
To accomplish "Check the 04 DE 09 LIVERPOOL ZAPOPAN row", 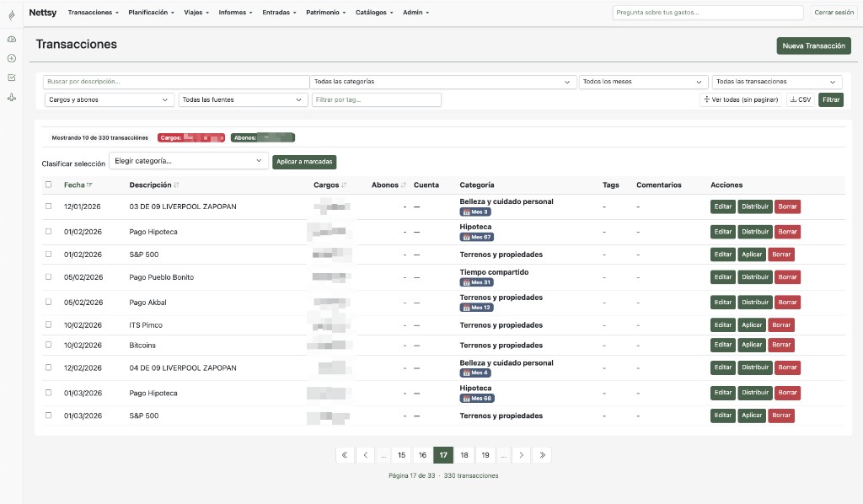I will (48, 367).
